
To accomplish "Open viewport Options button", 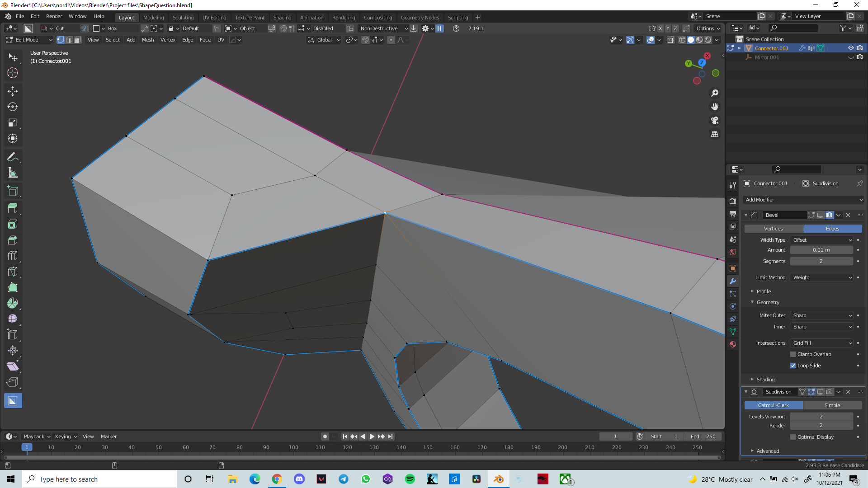I will click(708, 28).
